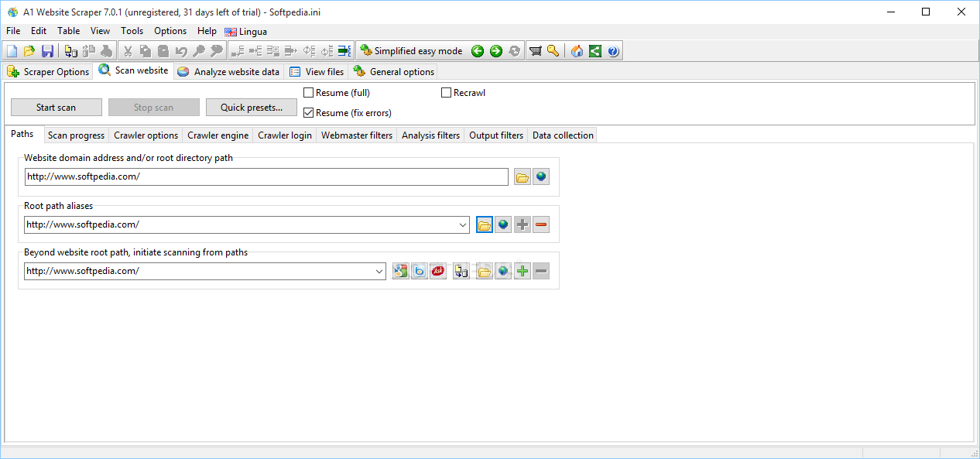Viewport: 980px width, 459px height.
Task: Open the Tools menu
Action: (132, 31)
